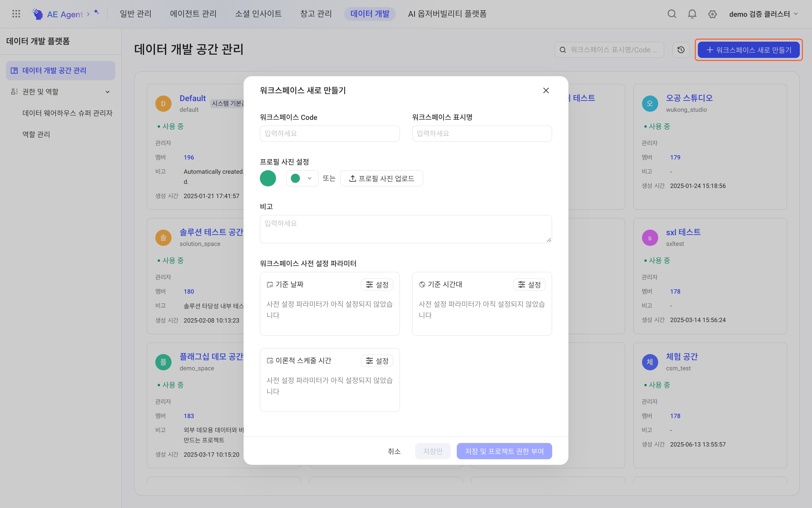This screenshot has height=508, width=812.
Task: Open 역할 관리 sidebar item
Action: point(36,134)
